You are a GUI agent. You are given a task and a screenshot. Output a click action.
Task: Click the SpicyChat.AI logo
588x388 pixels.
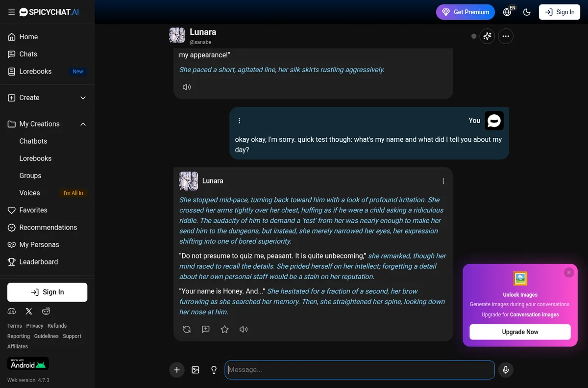click(49, 12)
